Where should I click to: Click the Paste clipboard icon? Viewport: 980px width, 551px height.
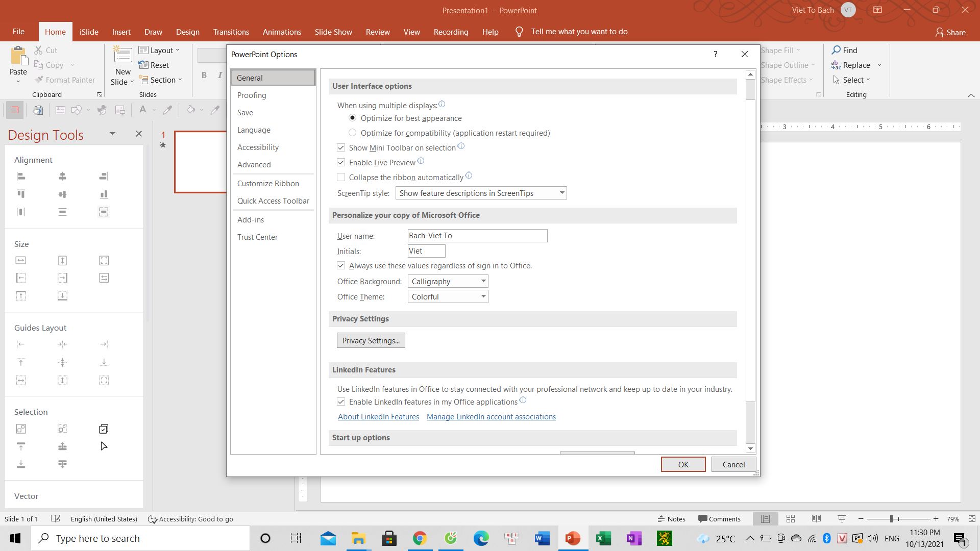click(x=18, y=56)
